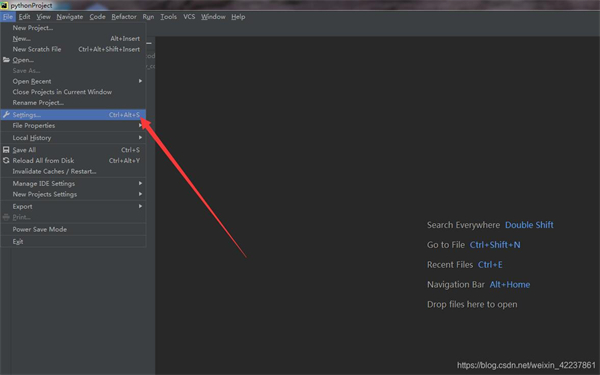600x375 pixels.
Task: Click the minimize dash on project panel
Action: tap(149, 43)
